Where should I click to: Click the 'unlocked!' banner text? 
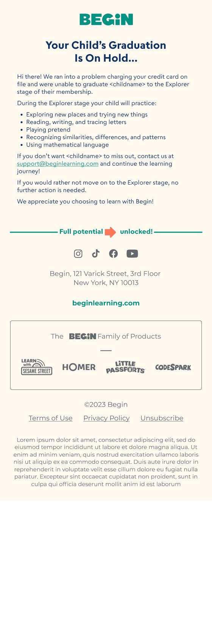(x=136, y=232)
